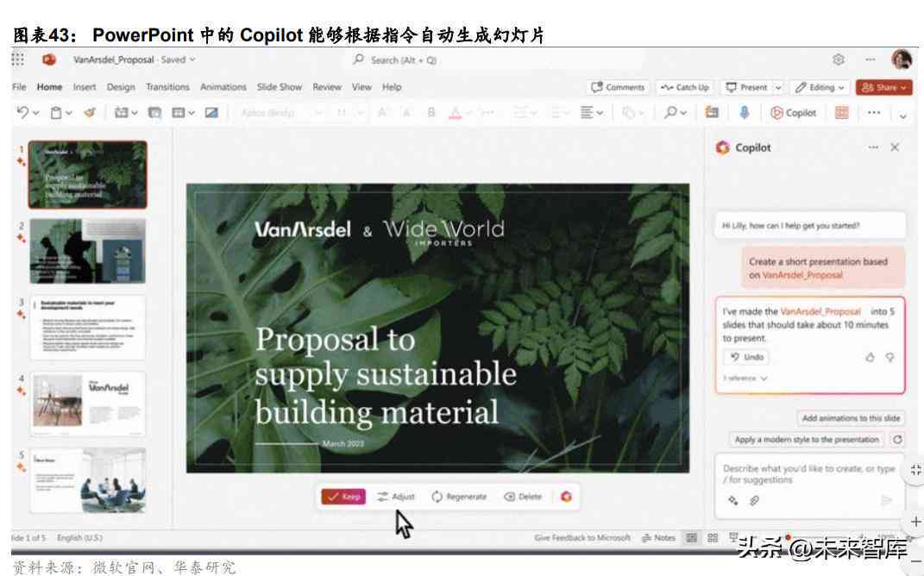
Task: Expand the Undo dropdown arrow
Action: click(x=36, y=112)
